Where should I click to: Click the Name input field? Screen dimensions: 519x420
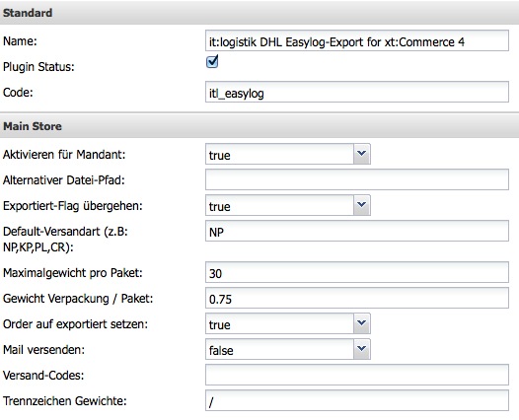click(357, 40)
